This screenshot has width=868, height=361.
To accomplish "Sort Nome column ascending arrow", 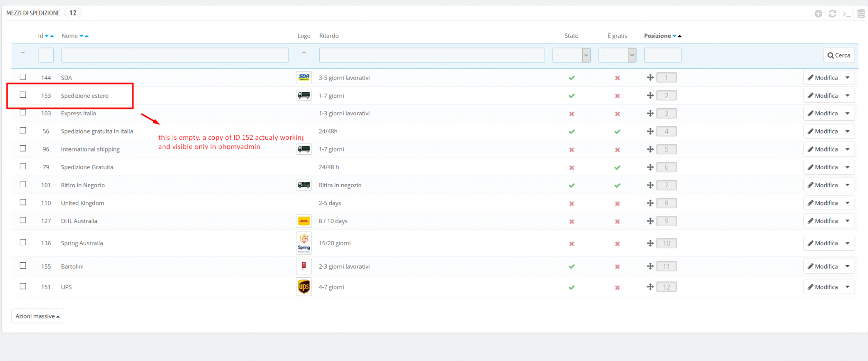I will tap(87, 36).
